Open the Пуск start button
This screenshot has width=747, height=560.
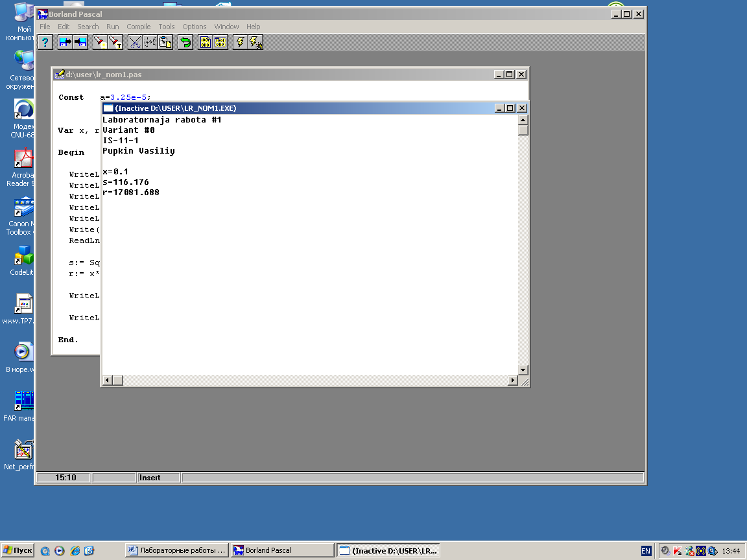18,550
